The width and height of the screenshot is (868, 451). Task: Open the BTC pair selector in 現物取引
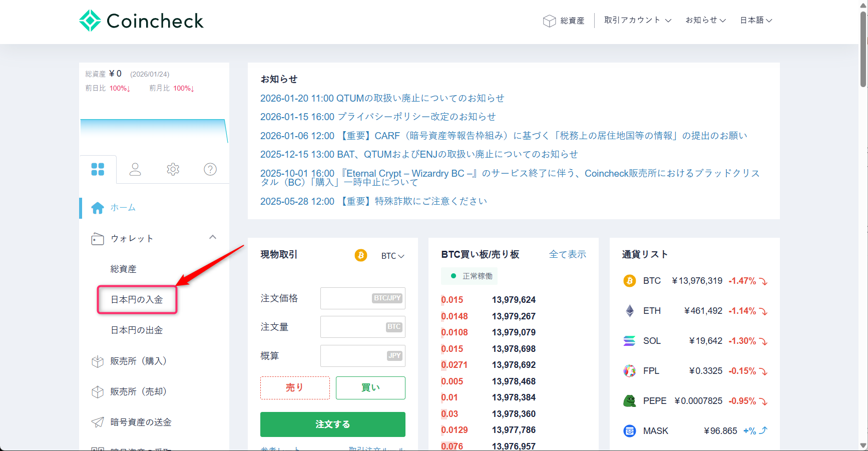(x=393, y=255)
